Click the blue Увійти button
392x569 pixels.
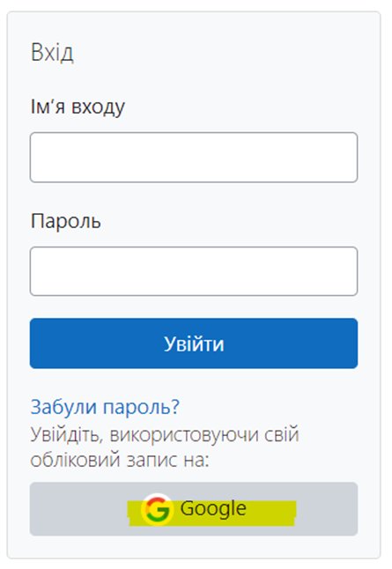[194, 344]
